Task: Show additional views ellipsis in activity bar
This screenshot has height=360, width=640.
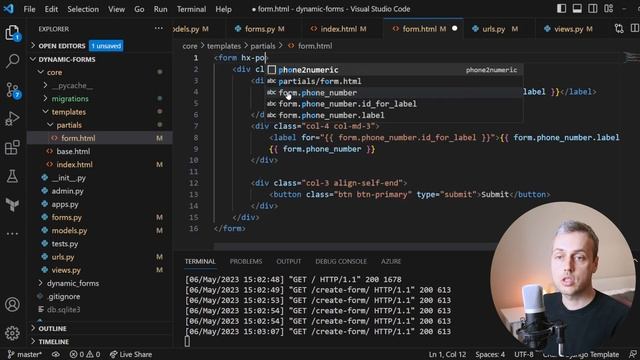Action: point(12,233)
